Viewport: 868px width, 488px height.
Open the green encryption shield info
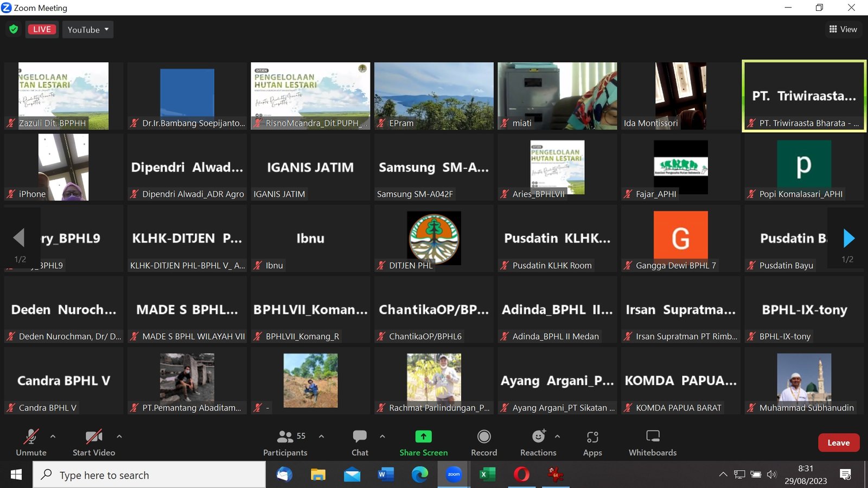click(14, 29)
